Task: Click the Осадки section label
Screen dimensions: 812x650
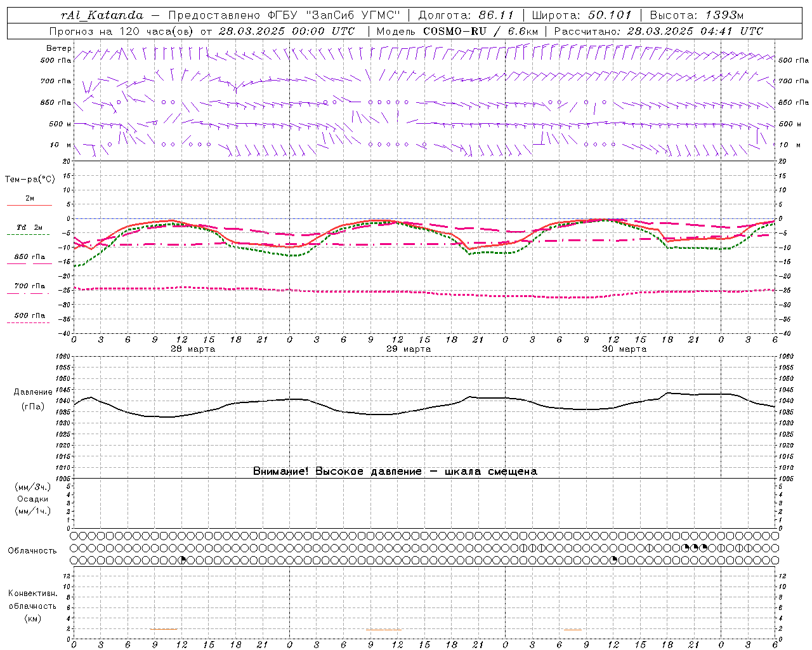Action: (x=33, y=499)
